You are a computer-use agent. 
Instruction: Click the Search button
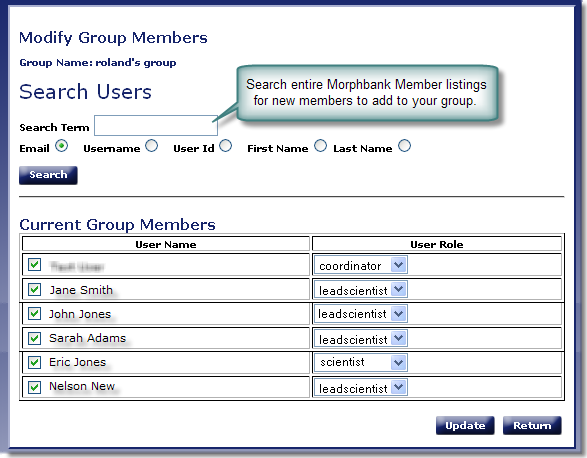(x=48, y=175)
